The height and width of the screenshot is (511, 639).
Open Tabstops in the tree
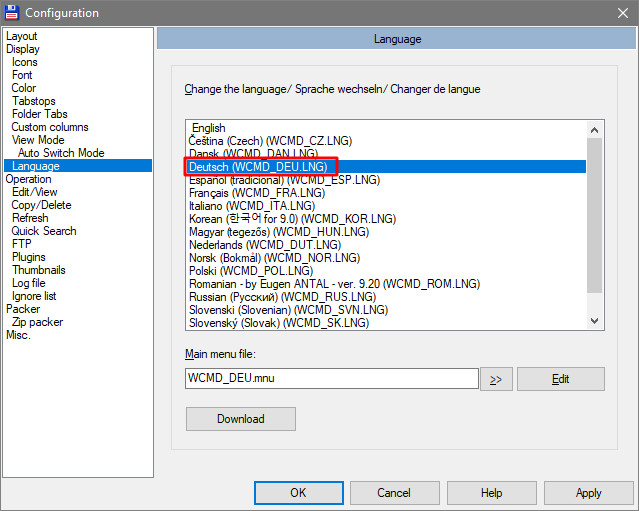tap(33, 101)
